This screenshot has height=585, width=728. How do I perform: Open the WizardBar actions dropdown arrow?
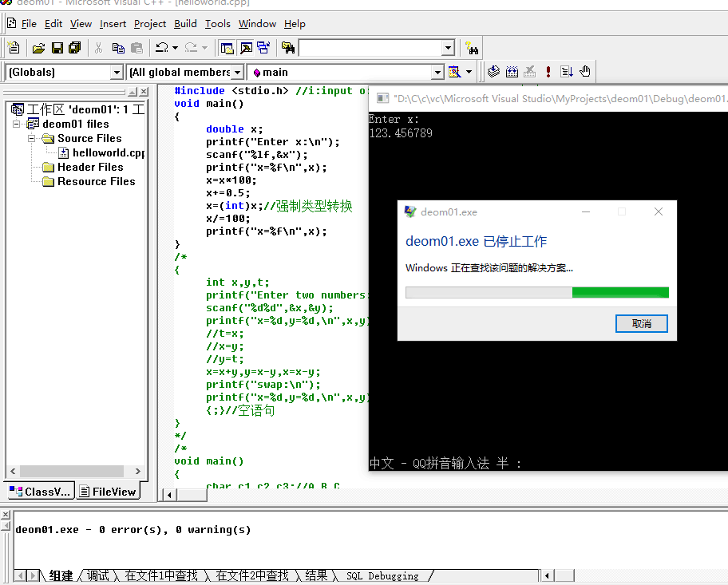click(x=469, y=72)
